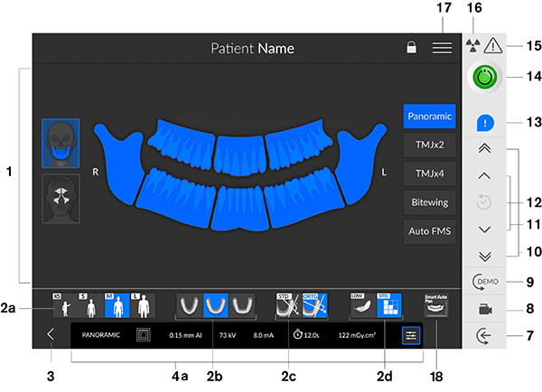542x392 pixels.
Task: Click the Patient Name title
Action: tap(252, 49)
